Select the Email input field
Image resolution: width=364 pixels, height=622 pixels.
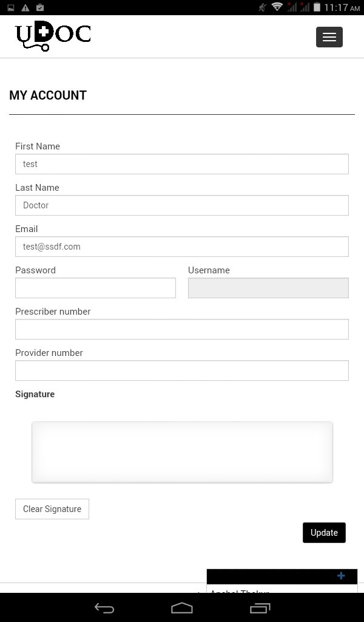coord(182,247)
